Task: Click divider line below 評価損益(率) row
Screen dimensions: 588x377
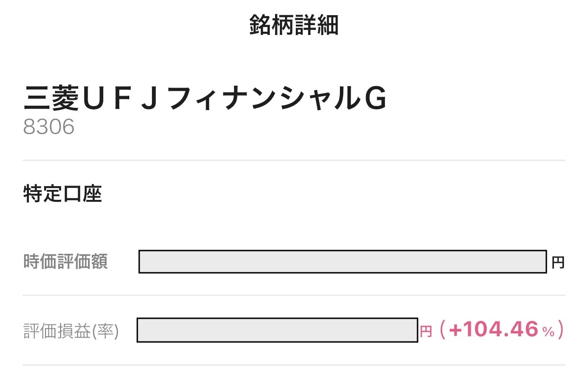Action: [294, 365]
